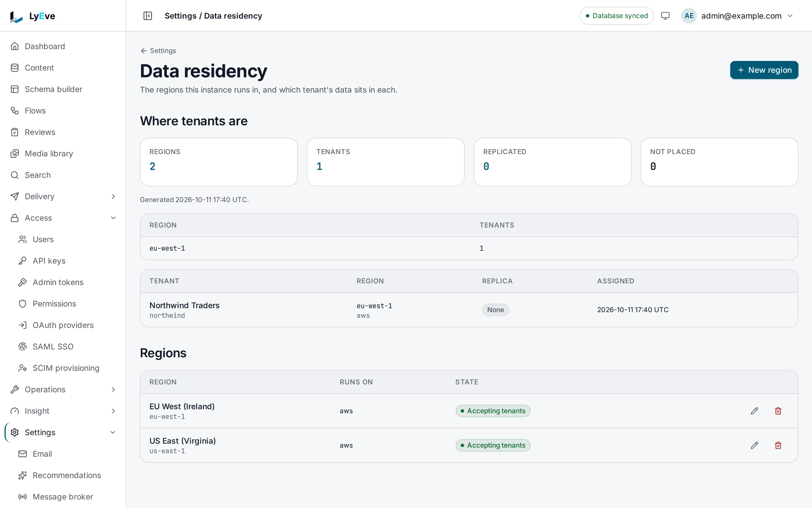Image resolution: width=812 pixels, height=508 pixels.
Task: Expand the Delivery section
Action: coord(63,196)
